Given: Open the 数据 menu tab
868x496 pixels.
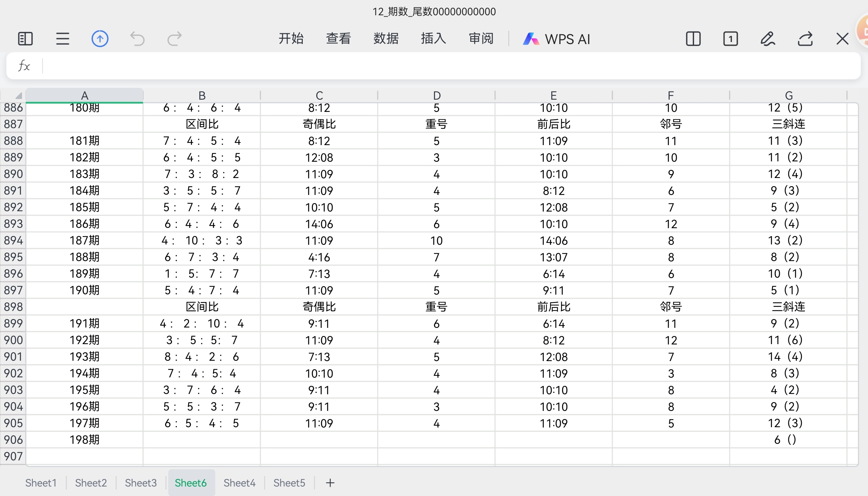Looking at the screenshot, I should tap(386, 39).
